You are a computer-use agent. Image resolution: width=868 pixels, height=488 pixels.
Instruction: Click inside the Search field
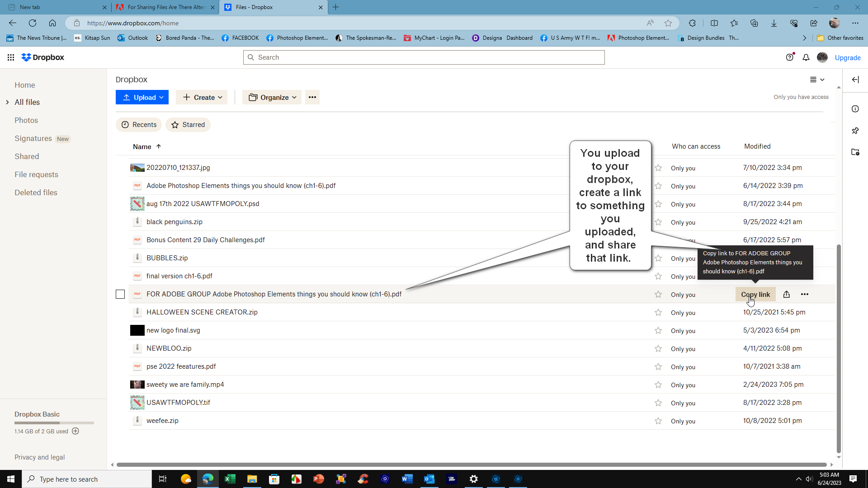(x=424, y=57)
